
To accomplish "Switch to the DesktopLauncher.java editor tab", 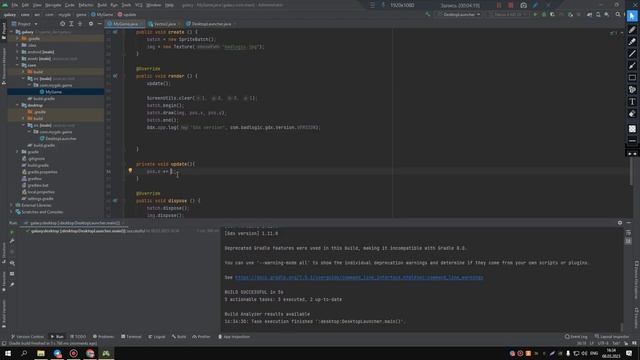I will pyautogui.click(x=211, y=24).
